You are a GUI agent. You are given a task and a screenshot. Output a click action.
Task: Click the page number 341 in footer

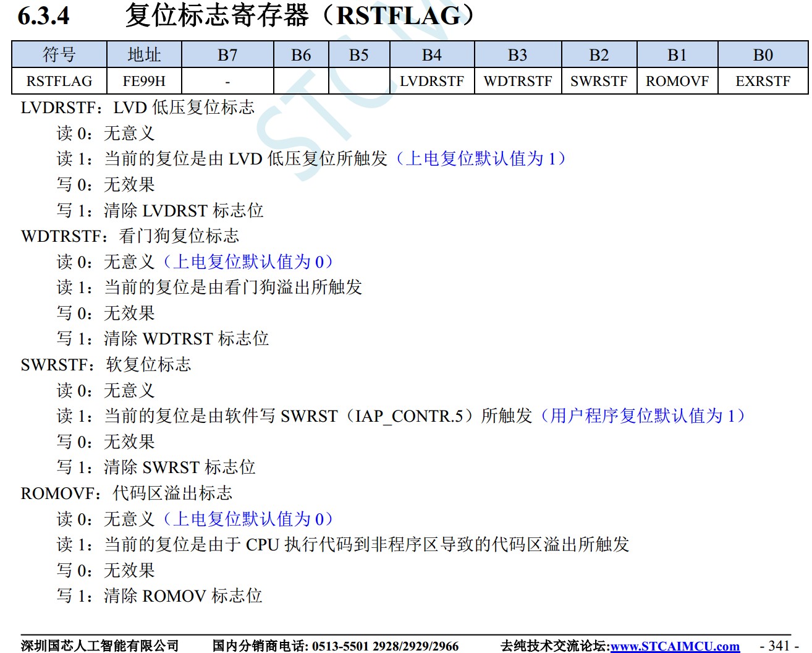click(x=780, y=646)
